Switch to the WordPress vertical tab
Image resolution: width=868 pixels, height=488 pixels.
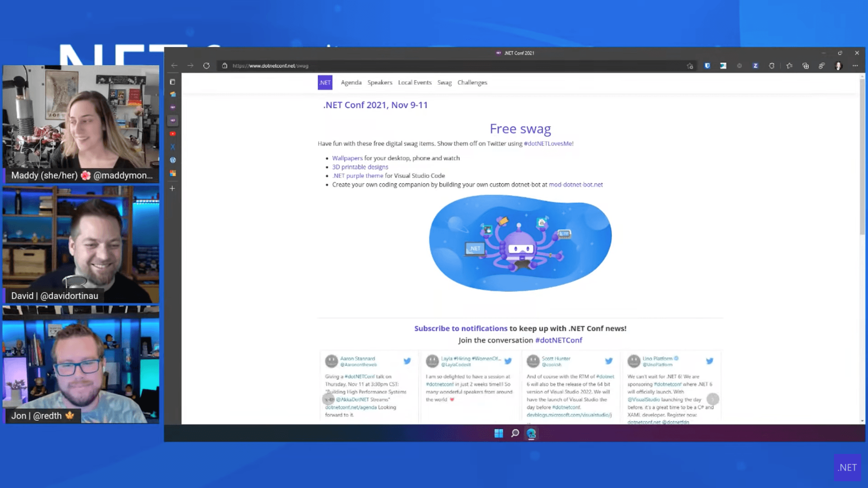[x=172, y=160]
